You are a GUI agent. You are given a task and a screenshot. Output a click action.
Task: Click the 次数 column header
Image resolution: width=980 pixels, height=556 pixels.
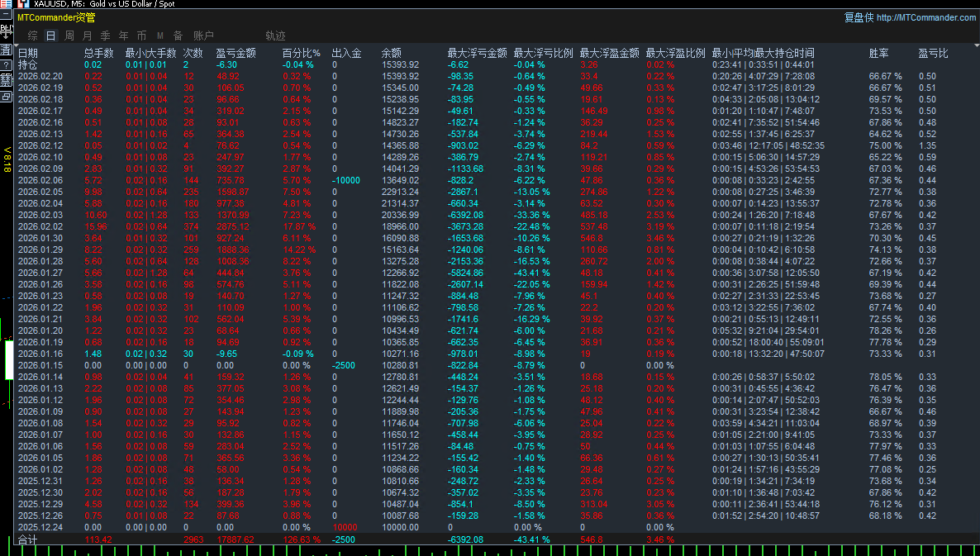tap(193, 53)
